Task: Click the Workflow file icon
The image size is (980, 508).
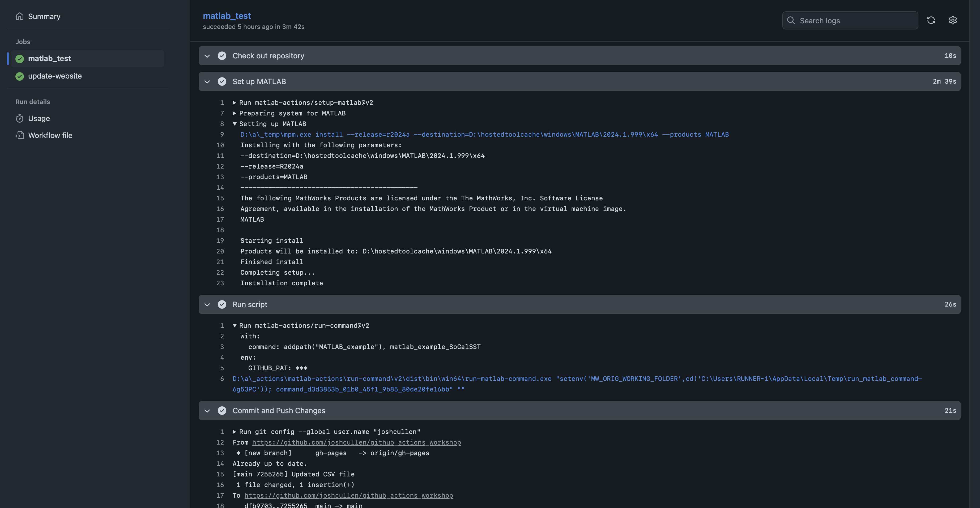Action: click(x=20, y=135)
